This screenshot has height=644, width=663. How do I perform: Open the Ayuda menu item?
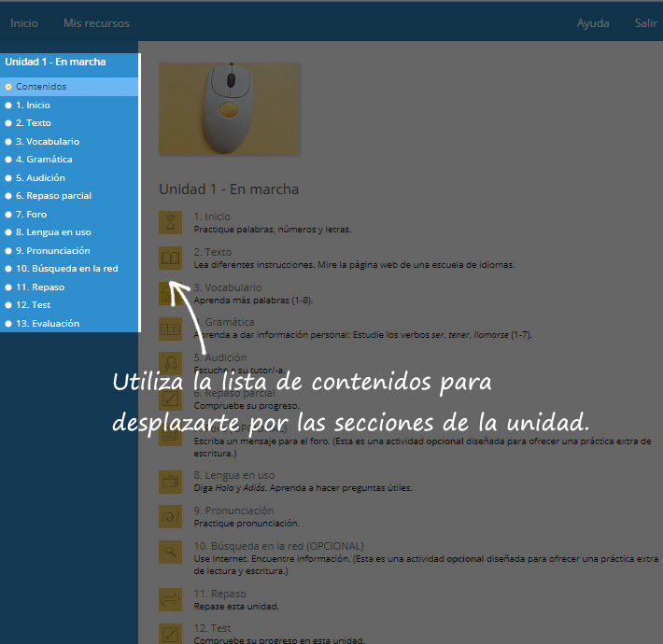[593, 23]
